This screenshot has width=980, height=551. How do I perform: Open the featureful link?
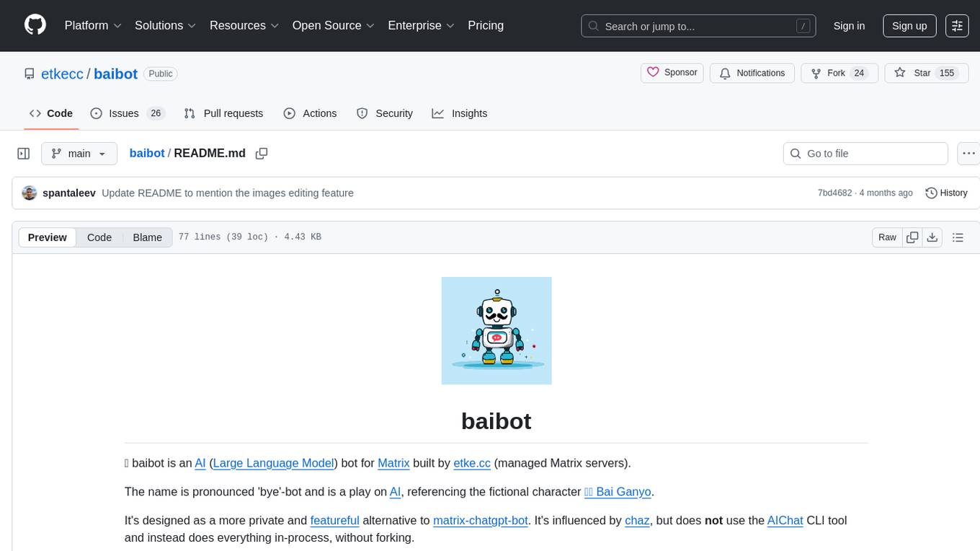[334, 520]
